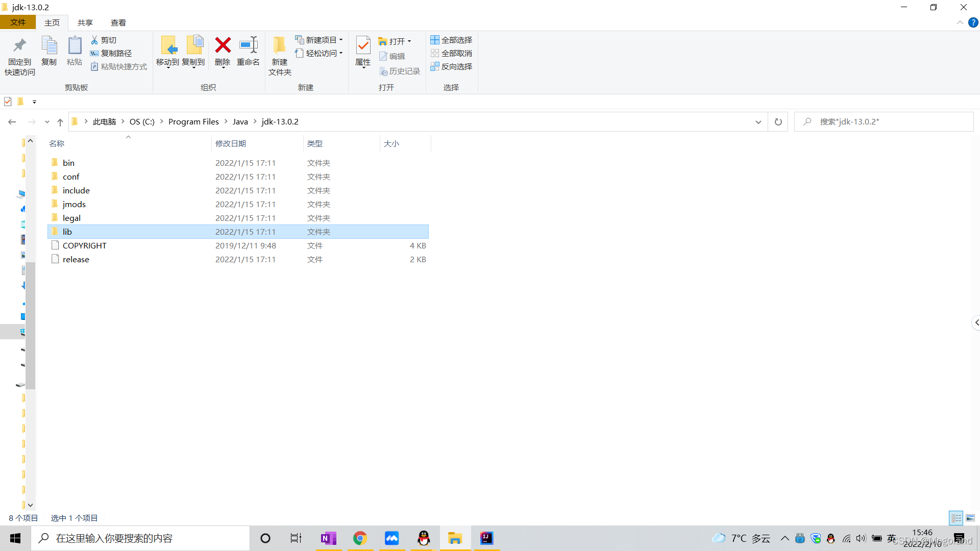The width and height of the screenshot is (980, 551).
Task: Click Select None option in ribbon
Action: (x=451, y=53)
